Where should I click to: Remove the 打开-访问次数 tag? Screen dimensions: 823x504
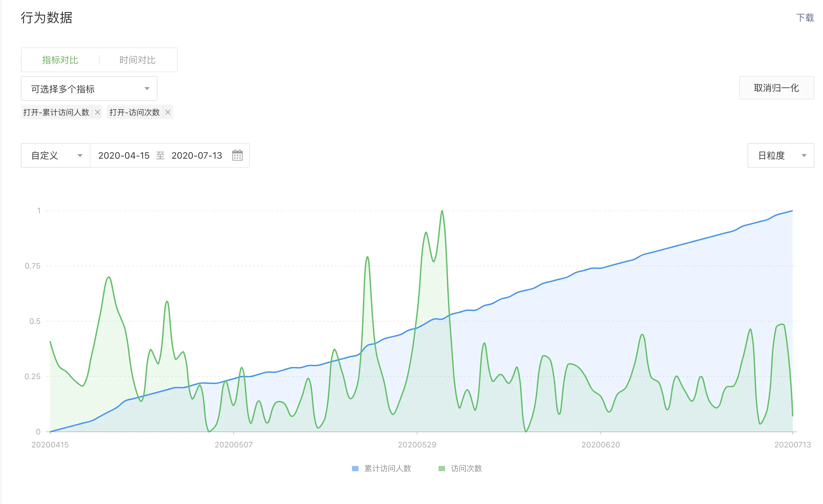tap(168, 113)
